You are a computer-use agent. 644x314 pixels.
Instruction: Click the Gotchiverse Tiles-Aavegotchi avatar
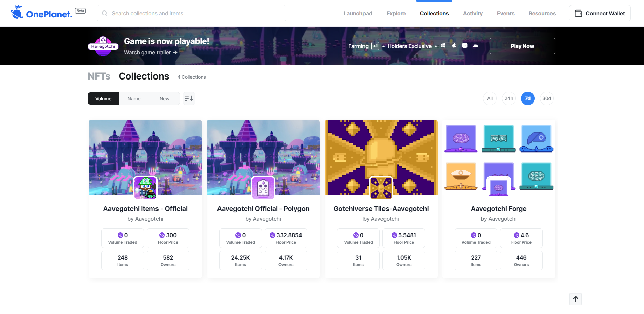pyautogui.click(x=381, y=188)
